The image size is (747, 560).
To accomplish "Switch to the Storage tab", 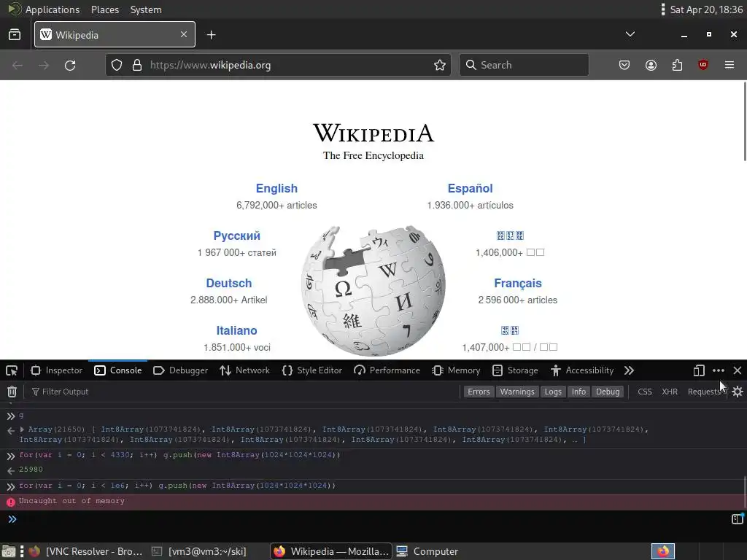I will [516, 370].
